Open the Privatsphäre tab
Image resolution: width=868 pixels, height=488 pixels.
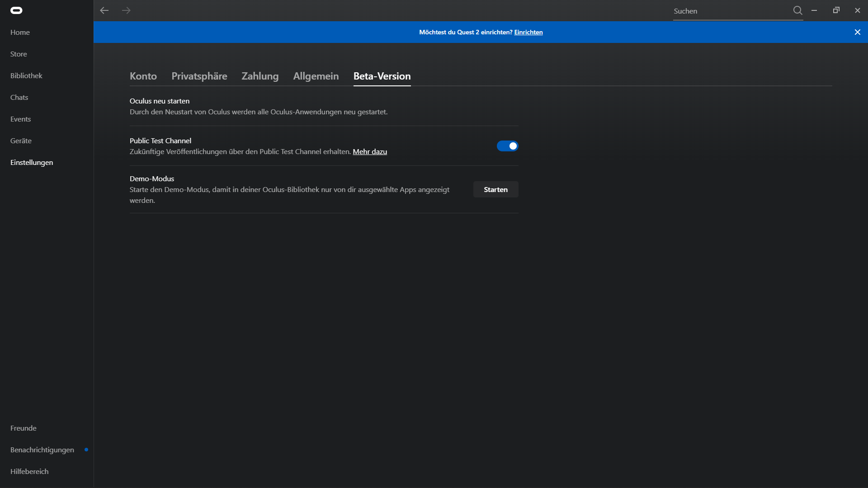point(199,76)
